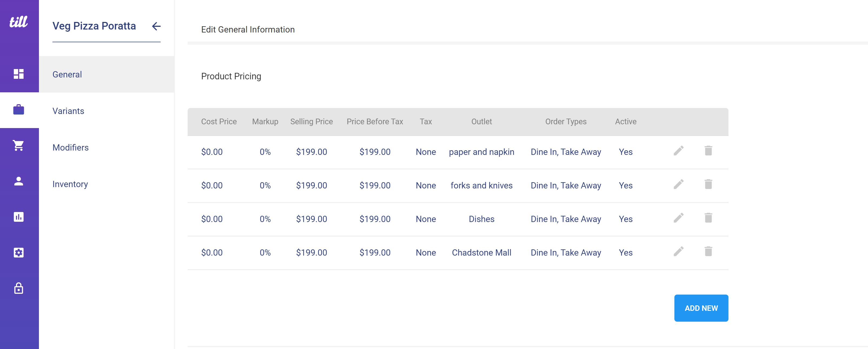The height and width of the screenshot is (349, 868).
Task: Click the Cost Price column header
Action: [219, 122]
